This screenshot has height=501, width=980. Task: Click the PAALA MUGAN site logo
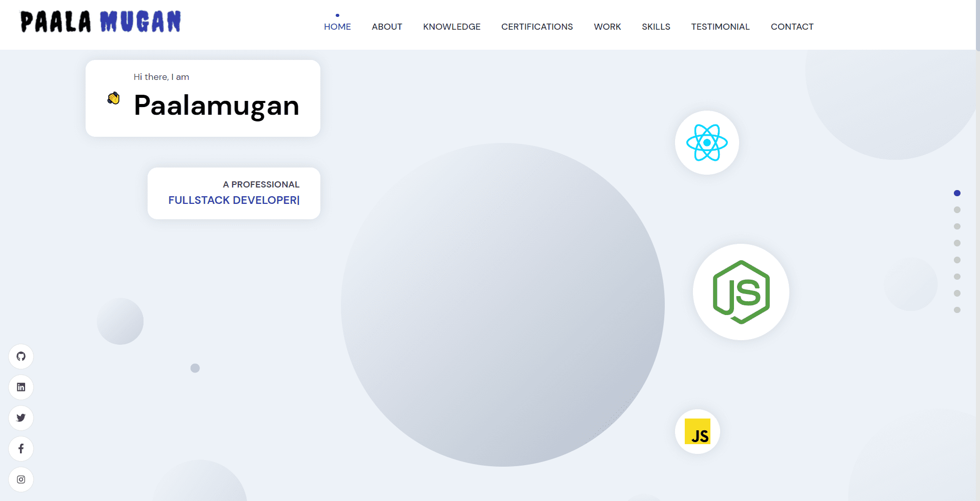point(100,22)
